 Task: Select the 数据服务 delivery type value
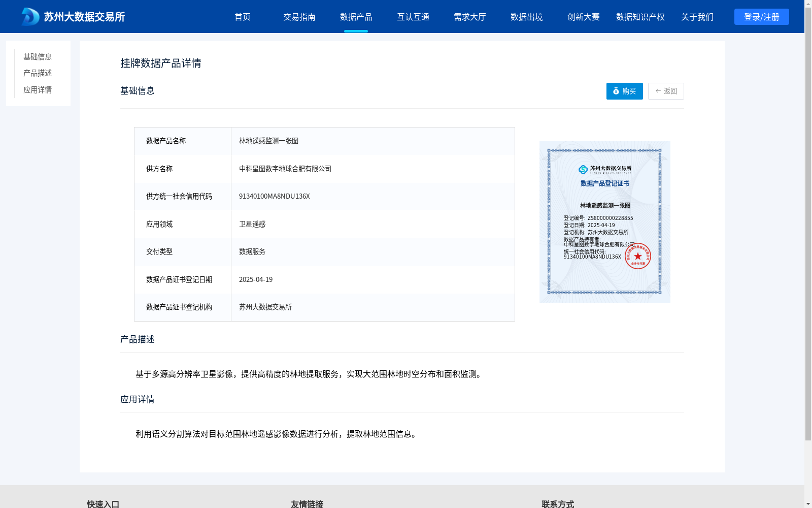(x=373, y=252)
